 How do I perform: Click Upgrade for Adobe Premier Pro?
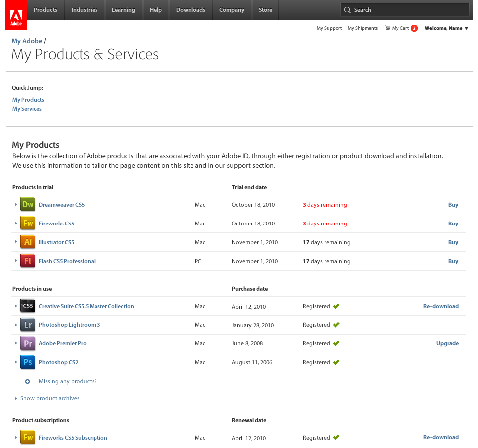(447, 343)
